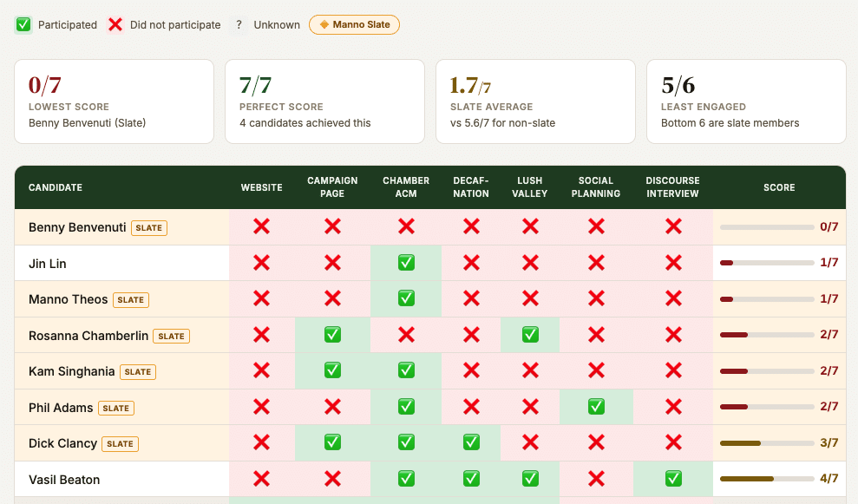Click Dick Clancy's Campaign Page checkmark

[332, 442]
